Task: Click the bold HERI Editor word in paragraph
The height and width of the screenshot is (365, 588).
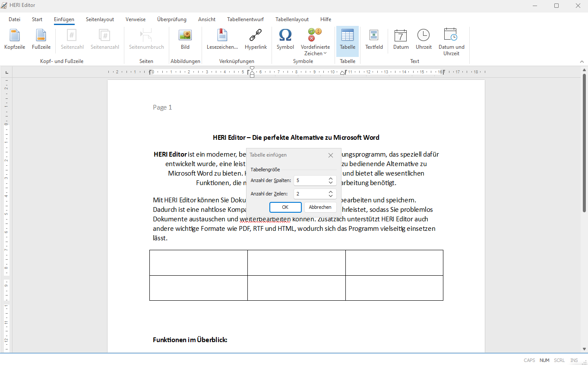Action: pyautogui.click(x=170, y=154)
